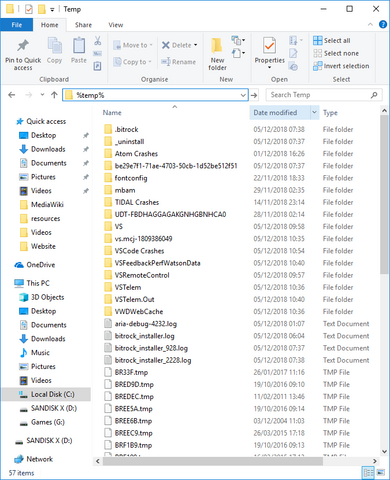Screen dimensions: 390x480
Task: Open the Easy access dropdown icon
Action: [238, 53]
